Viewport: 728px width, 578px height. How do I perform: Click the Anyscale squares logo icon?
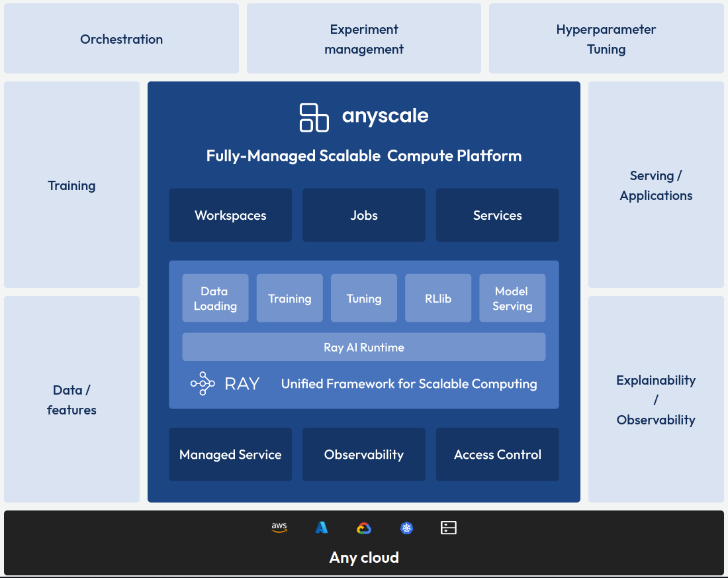point(314,117)
